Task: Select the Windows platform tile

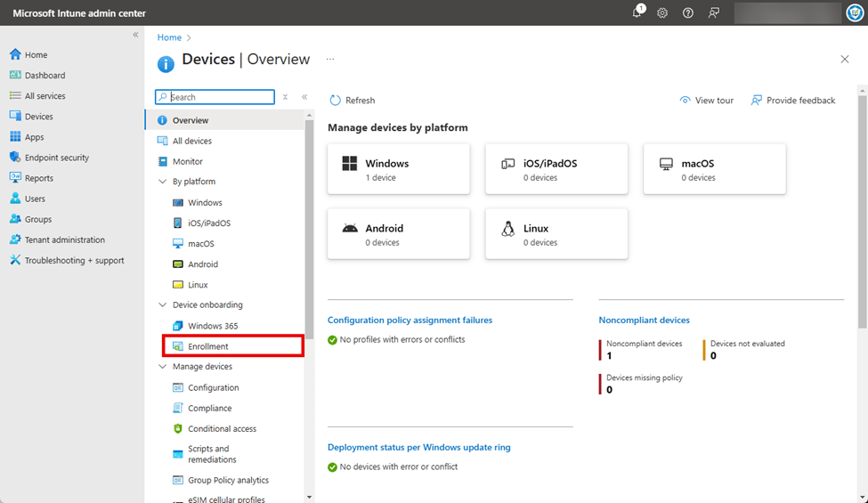Action: tap(398, 169)
